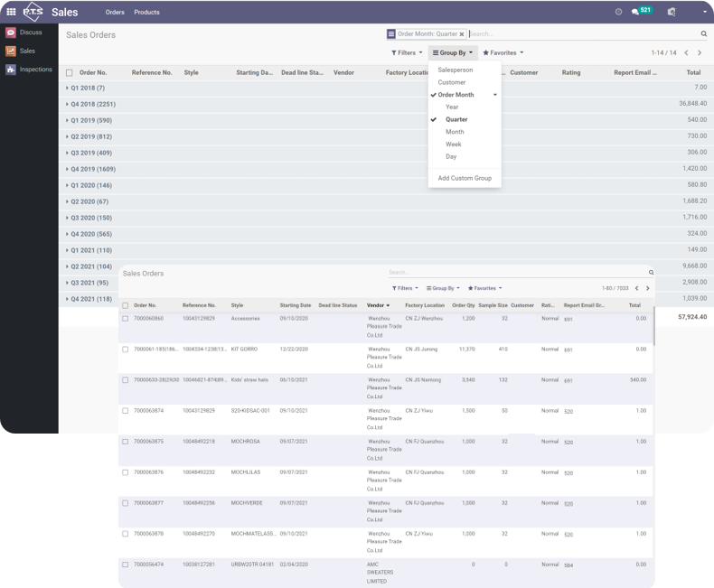Select the checkbox for order 7000060860

tap(126, 319)
